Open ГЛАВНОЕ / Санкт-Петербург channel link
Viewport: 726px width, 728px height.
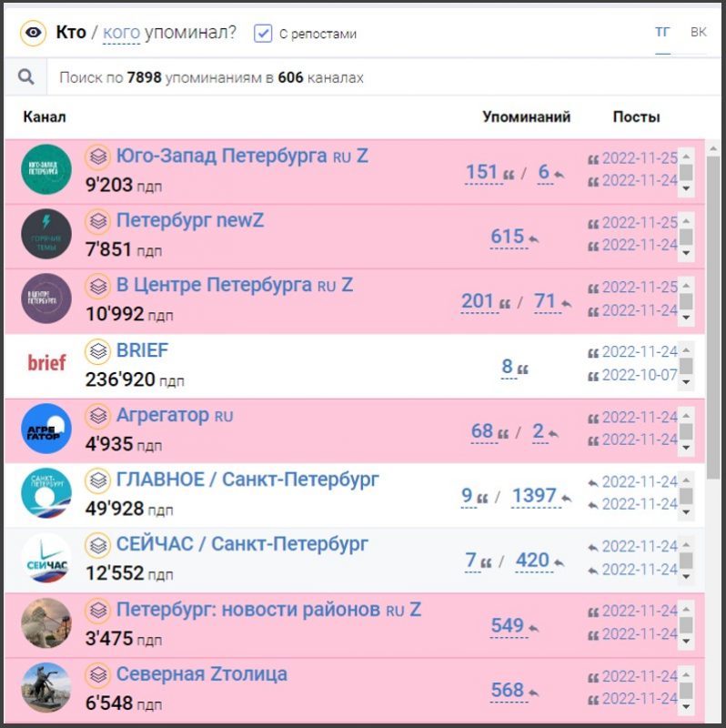(247, 480)
